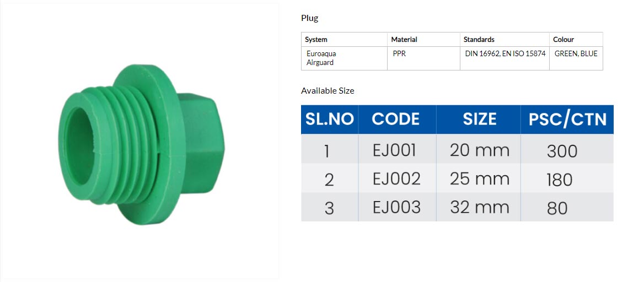The image size is (644, 282).
Task: Select product code EJ002
Action: point(396,179)
